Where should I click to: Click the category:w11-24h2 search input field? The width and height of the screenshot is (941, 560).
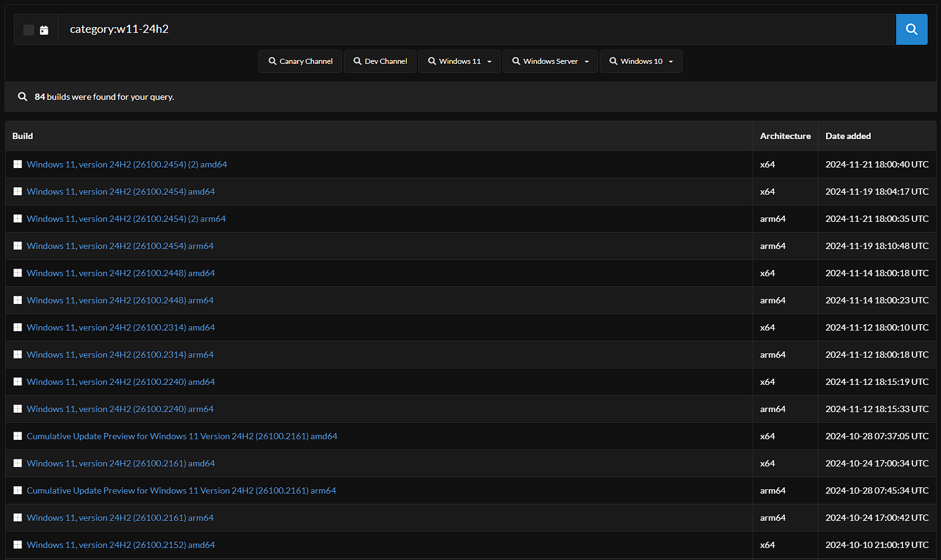point(474,29)
